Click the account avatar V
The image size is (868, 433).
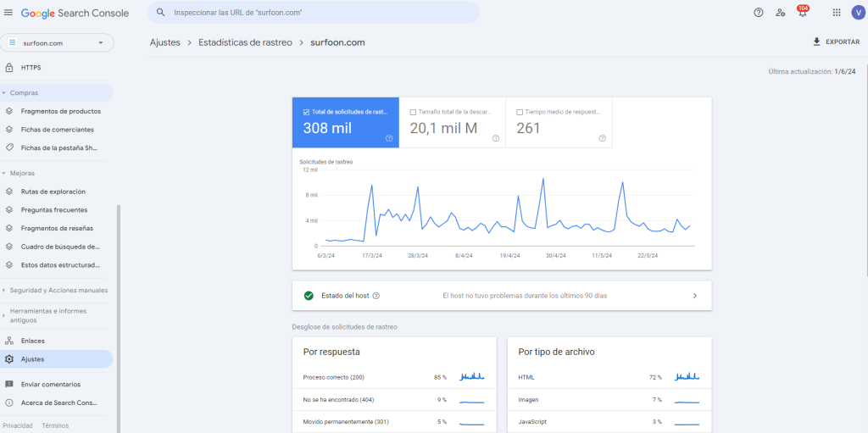[858, 13]
